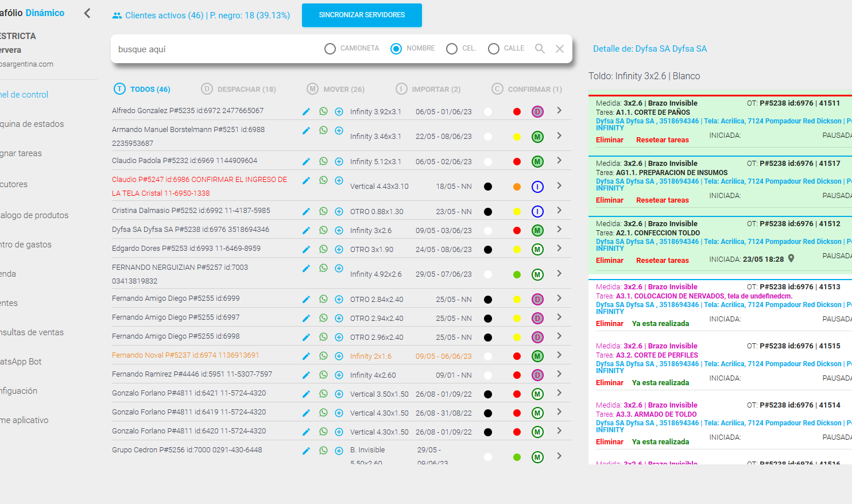This screenshot has width=852, height=504.
Task: Clear the search with the X icon
Action: [x=560, y=49]
